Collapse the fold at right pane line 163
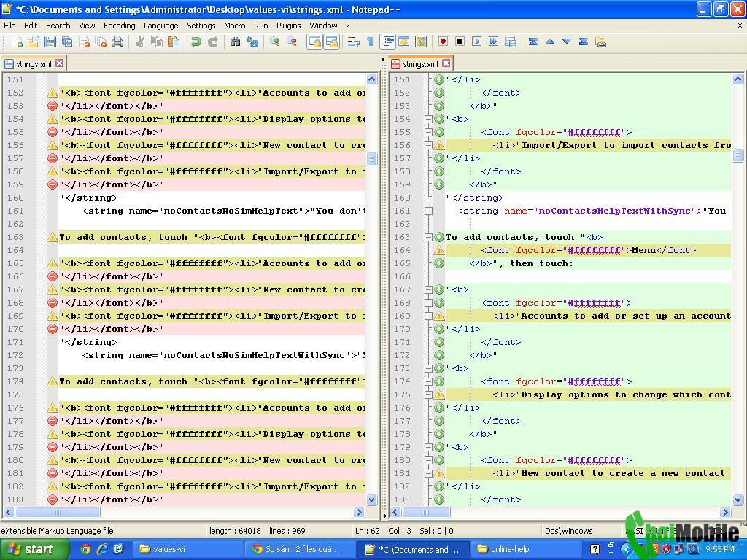 click(x=428, y=237)
